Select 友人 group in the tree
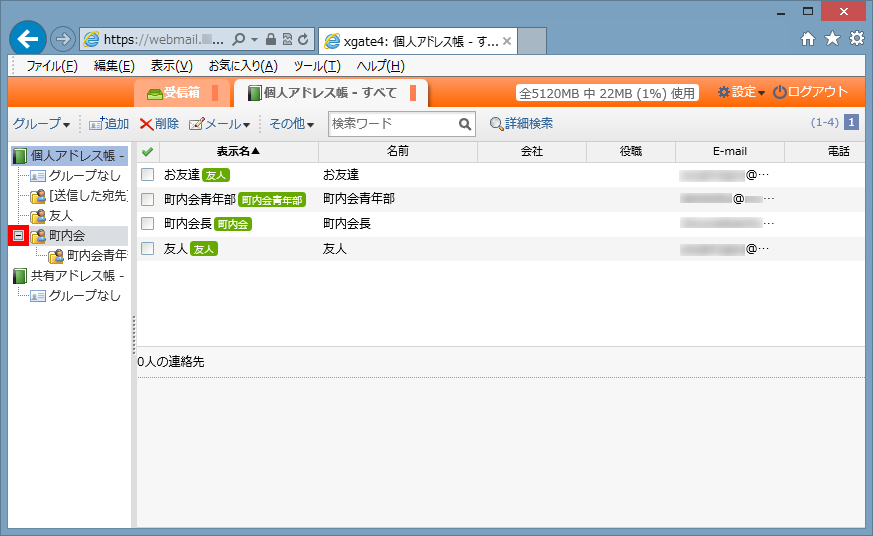873x536 pixels. click(60, 215)
